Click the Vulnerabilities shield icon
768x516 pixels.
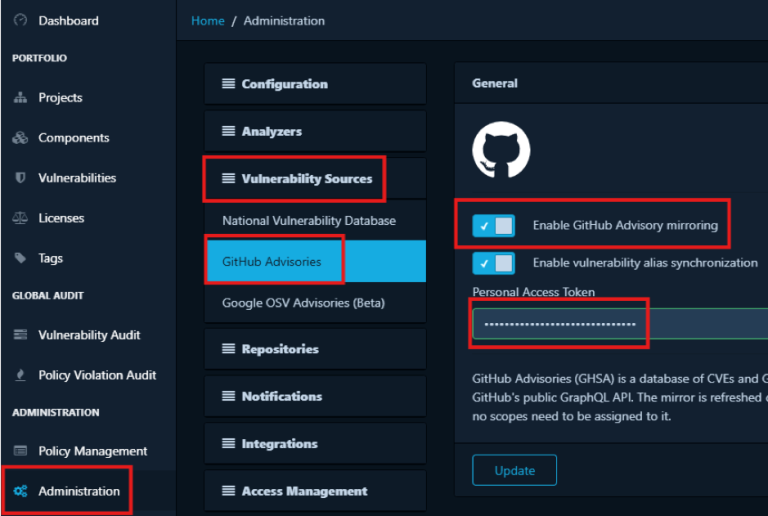pyautogui.click(x=20, y=178)
